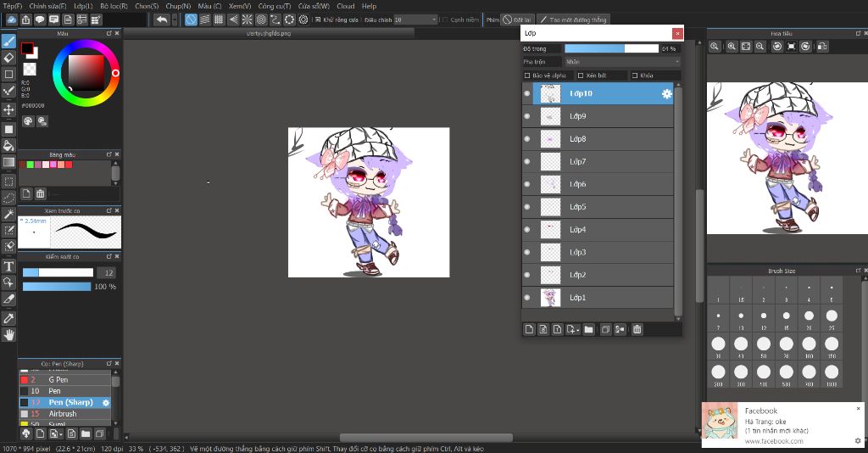Enable crisscross grid snap
The height and width of the screenshot is (453, 868).
219,20
